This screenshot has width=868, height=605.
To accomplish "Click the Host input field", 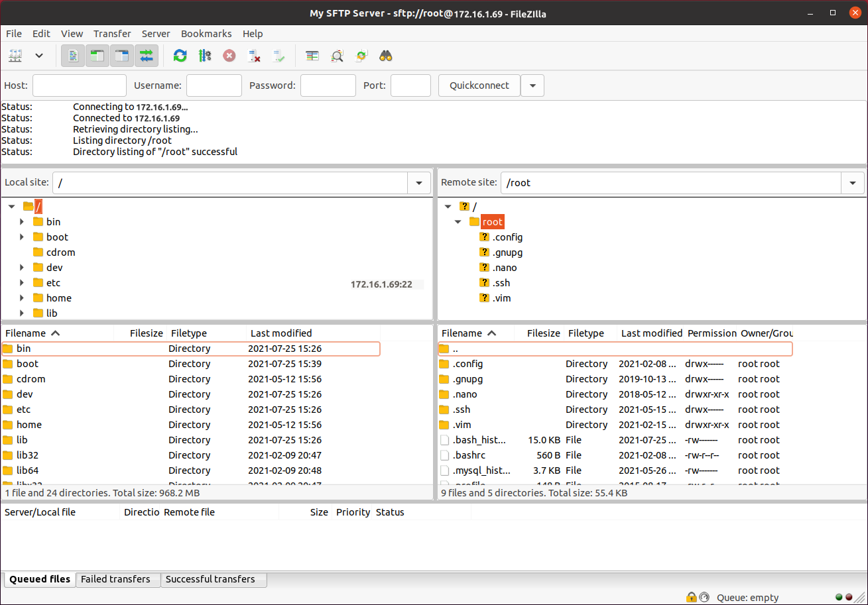I will click(79, 85).
